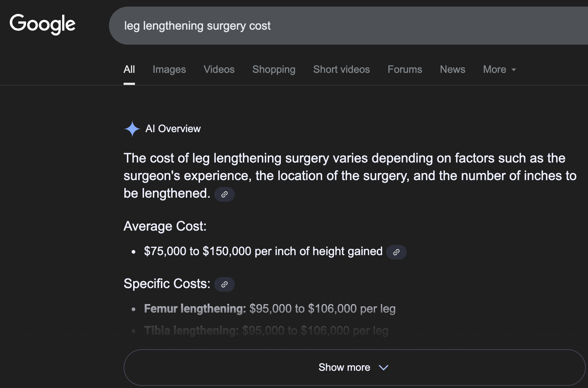Open source link next to Specific Costs
The height and width of the screenshot is (388, 588).
coord(224,284)
